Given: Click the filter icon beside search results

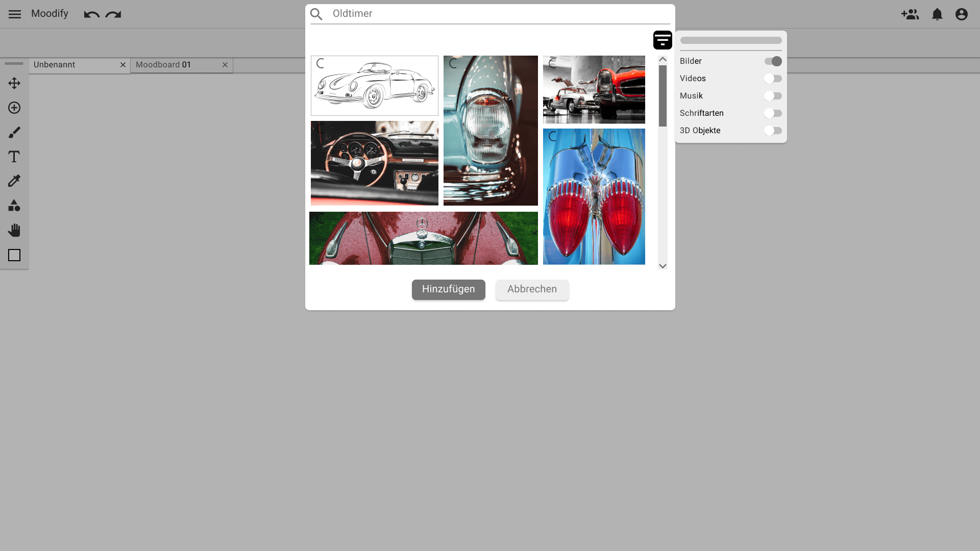Looking at the screenshot, I should point(663,40).
